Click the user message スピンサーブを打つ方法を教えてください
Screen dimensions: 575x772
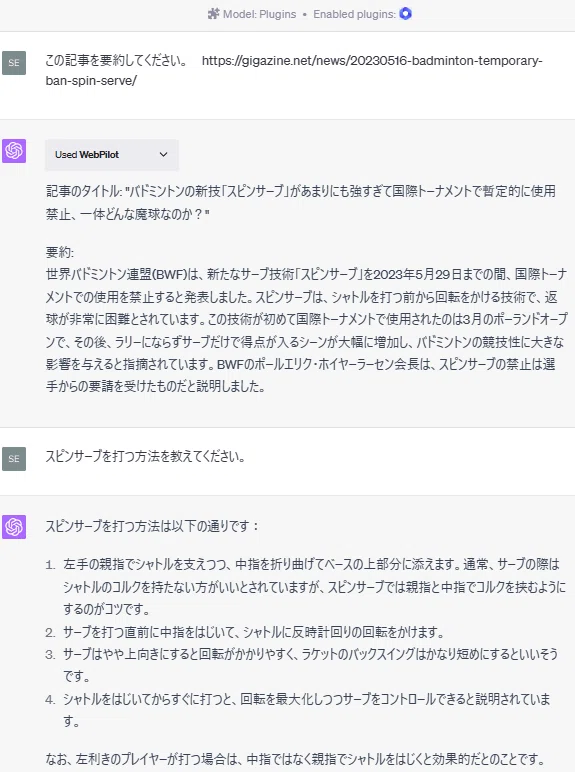tap(145, 456)
